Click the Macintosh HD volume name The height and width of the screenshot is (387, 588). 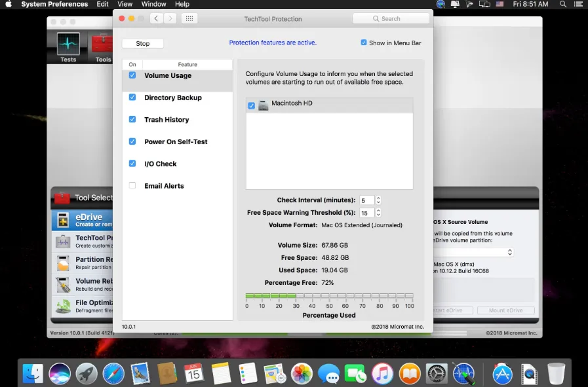[x=292, y=103]
